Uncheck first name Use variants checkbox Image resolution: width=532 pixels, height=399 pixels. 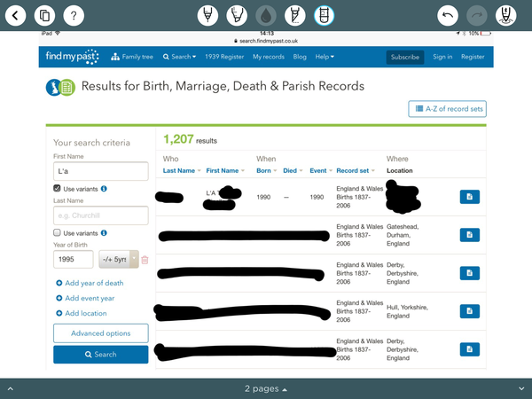58,189
